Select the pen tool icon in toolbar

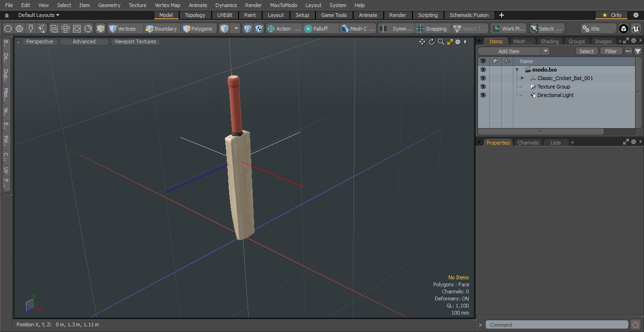click(31, 29)
